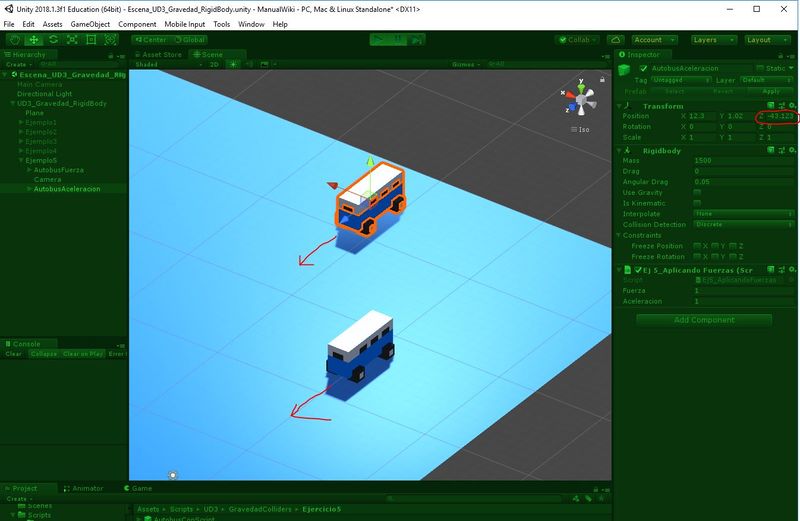
Task: Open Rigidbody component help book icon
Action: [771, 150]
